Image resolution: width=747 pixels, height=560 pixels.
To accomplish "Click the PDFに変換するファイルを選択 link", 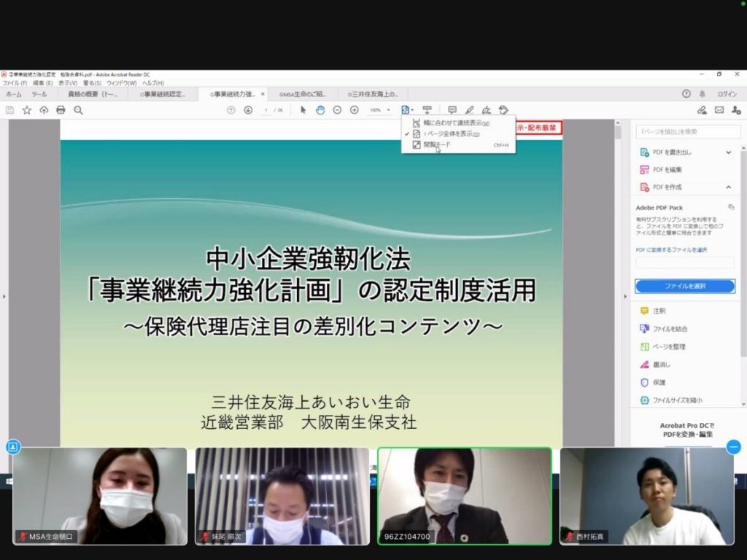I will point(671,250).
